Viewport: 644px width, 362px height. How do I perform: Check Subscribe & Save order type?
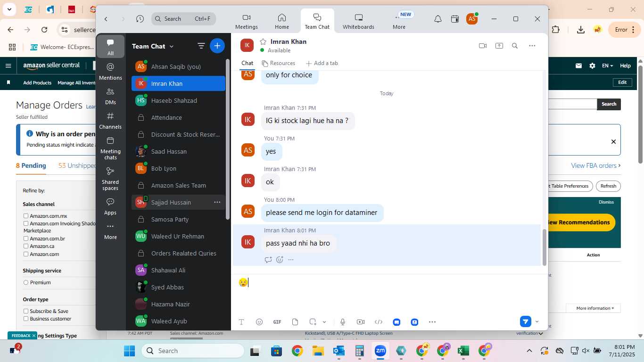[x=26, y=311]
